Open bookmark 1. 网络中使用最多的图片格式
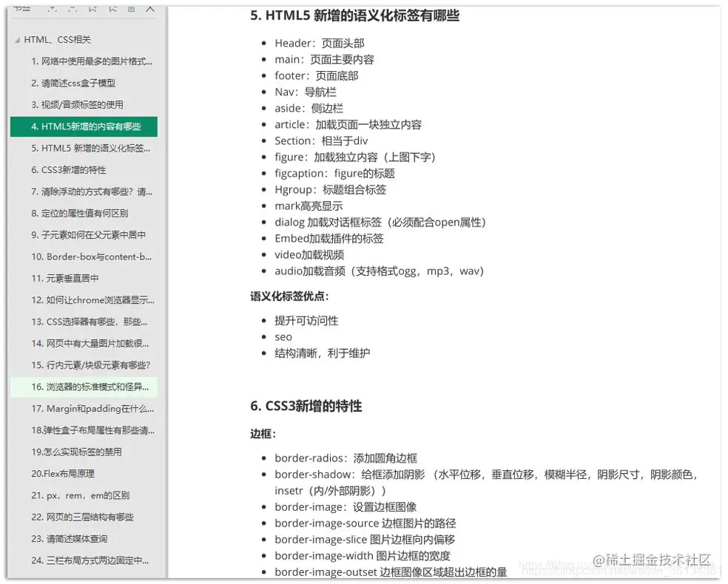Screen dimensions: 728x584 92,61
